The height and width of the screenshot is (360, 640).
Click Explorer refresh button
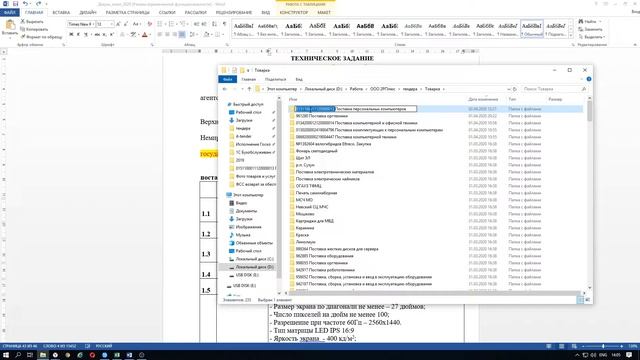click(x=515, y=89)
